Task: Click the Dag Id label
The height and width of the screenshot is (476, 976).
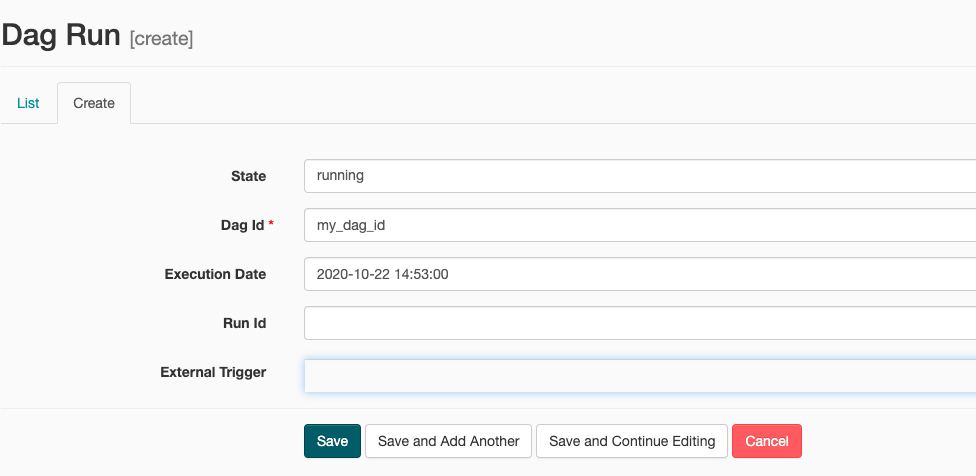Action: 243,225
